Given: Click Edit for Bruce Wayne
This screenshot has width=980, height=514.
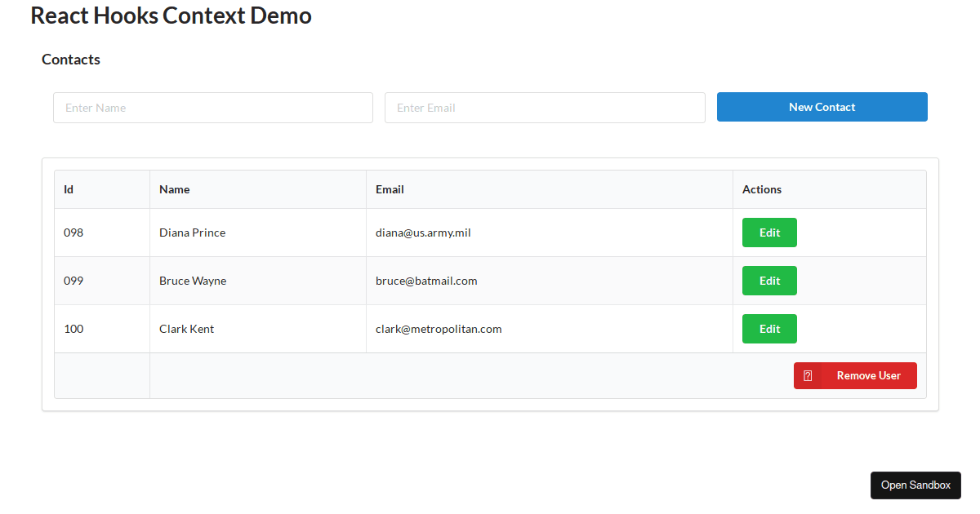Looking at the screenshot, I should click(x=768, y=281).
